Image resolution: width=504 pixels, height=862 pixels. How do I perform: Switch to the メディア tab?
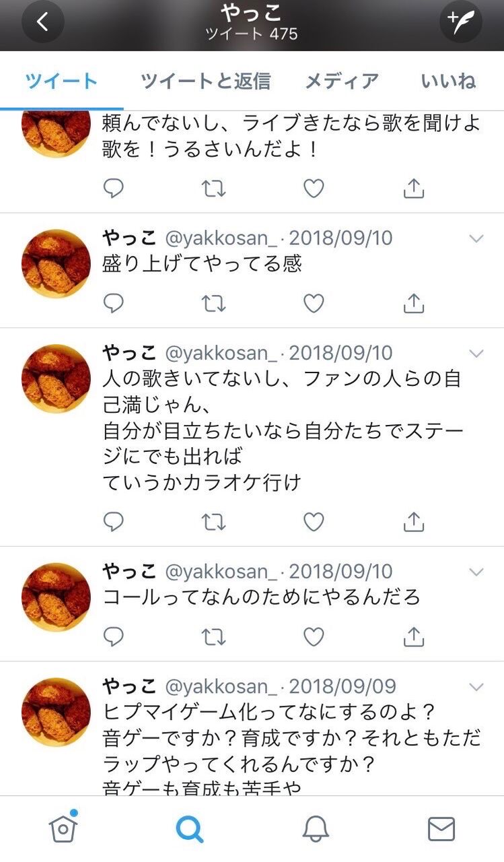342,81
